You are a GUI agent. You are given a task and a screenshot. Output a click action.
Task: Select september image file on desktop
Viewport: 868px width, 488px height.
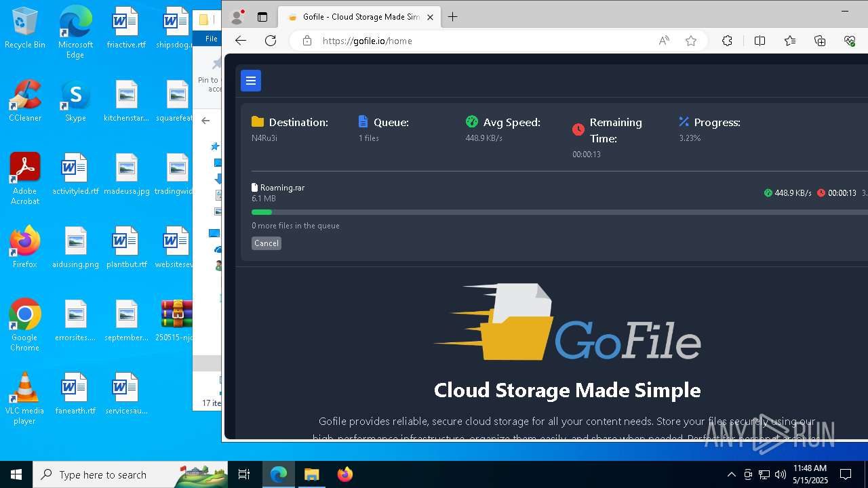(x=126, y=321)
